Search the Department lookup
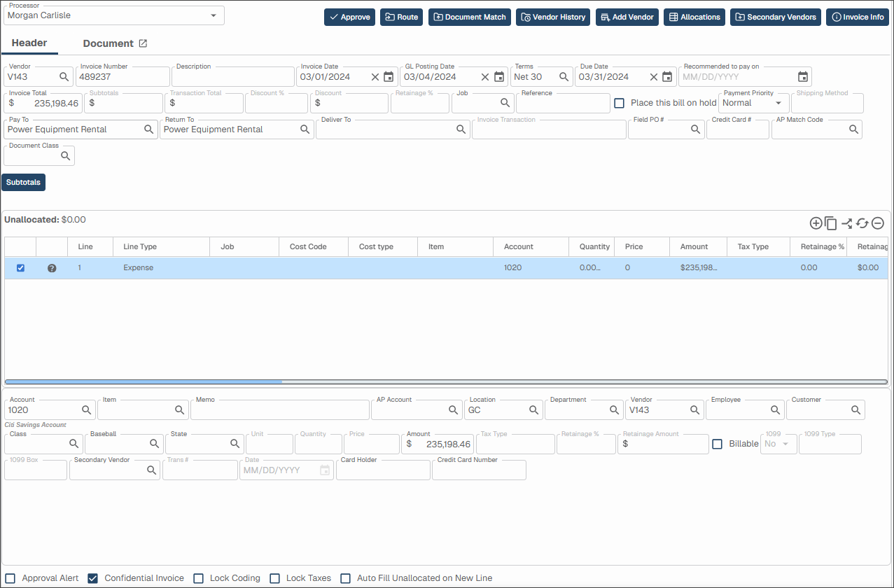894x588 pixels. tap(615, 409)
